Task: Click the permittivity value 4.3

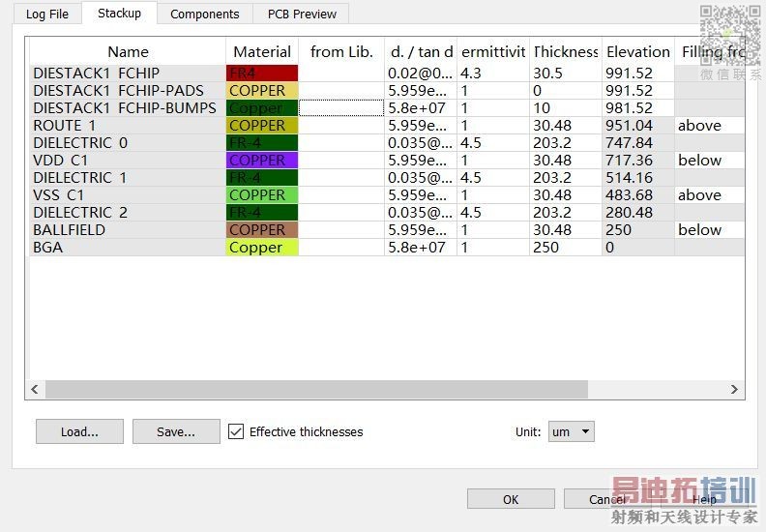Action: tap(470, 74)
